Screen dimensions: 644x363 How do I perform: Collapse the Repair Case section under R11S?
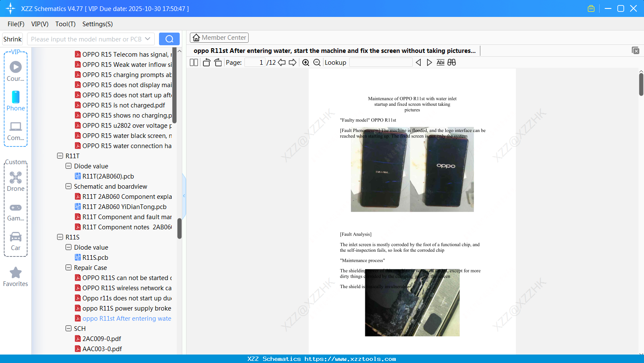(x=68, y=267)
